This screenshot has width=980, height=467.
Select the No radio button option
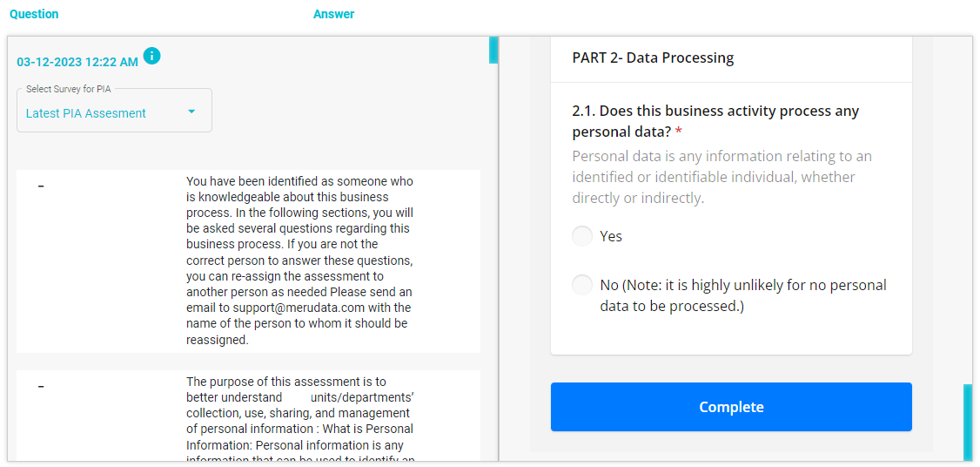coord(582,286)
